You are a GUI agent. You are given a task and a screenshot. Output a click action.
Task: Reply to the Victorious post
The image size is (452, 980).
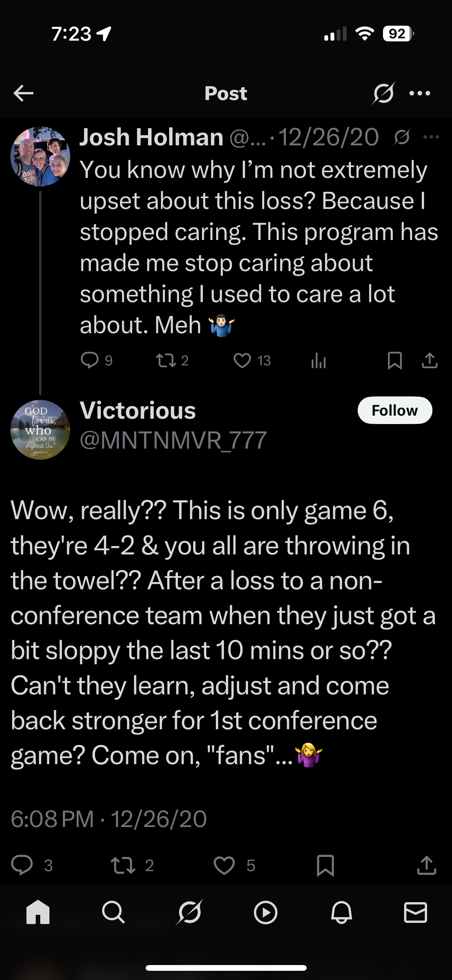[22, 865]
